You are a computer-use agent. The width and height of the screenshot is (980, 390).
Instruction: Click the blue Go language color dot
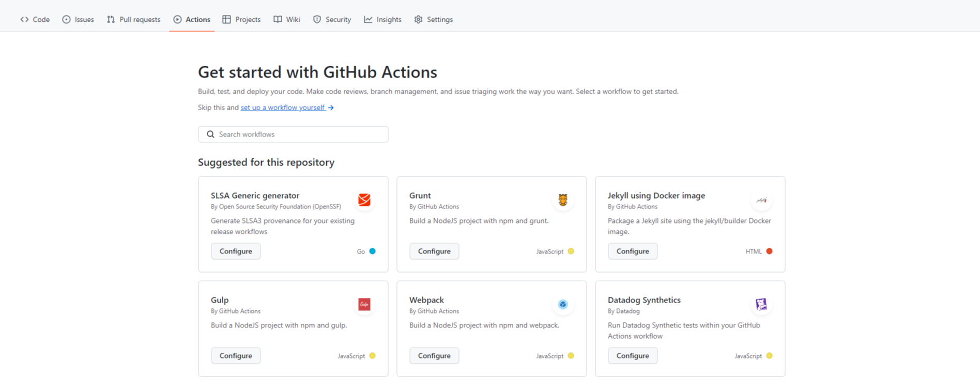point(372,251)
